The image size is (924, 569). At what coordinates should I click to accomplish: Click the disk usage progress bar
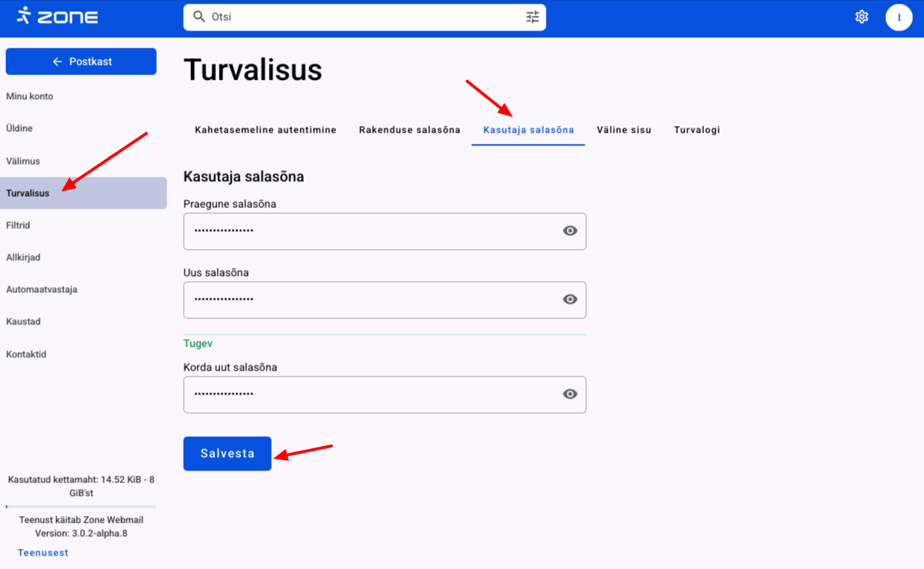click(81, 506)
